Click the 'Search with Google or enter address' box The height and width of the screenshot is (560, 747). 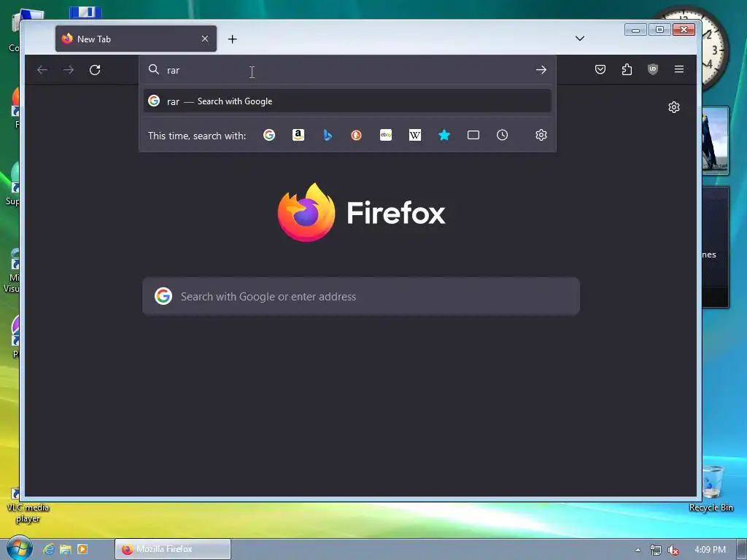click(x=361, y=296)
